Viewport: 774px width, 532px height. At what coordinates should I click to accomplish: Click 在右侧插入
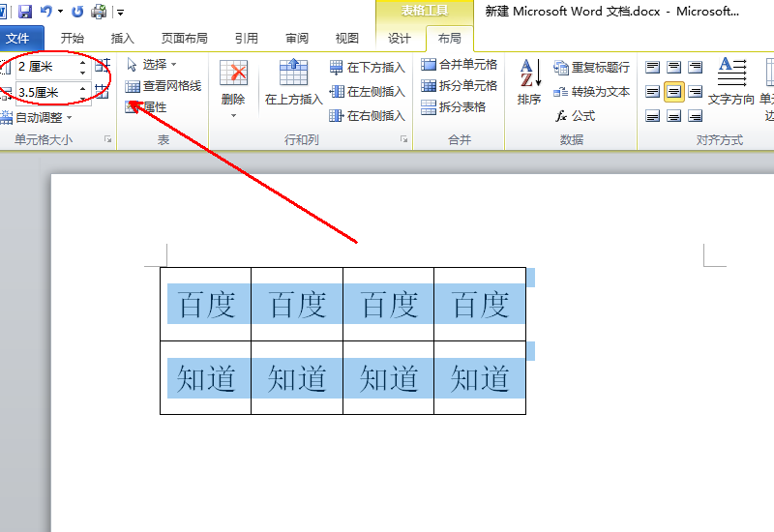point(368,115)
